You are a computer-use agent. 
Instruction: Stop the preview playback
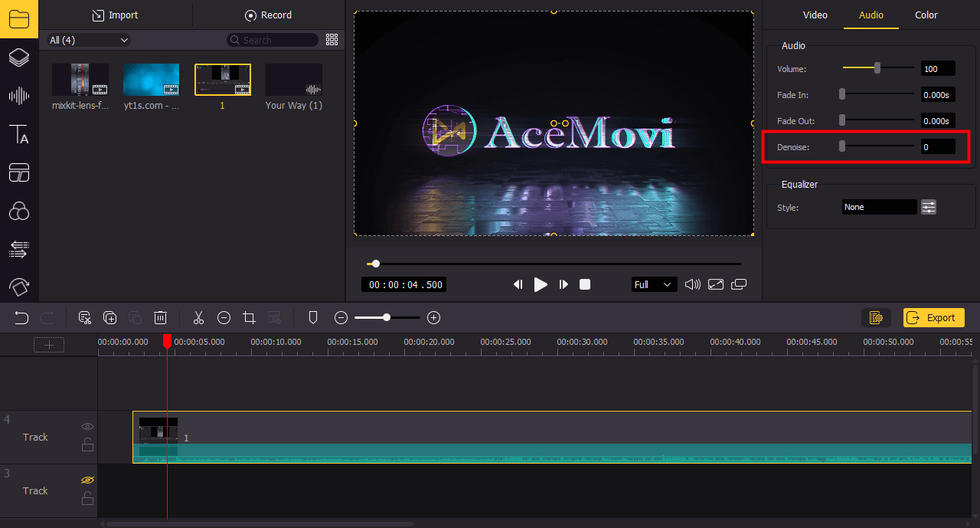(x=585, y=284)
